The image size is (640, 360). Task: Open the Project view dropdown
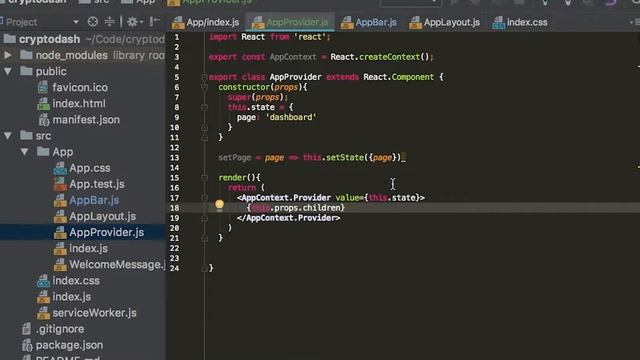(x=76, y=22)
